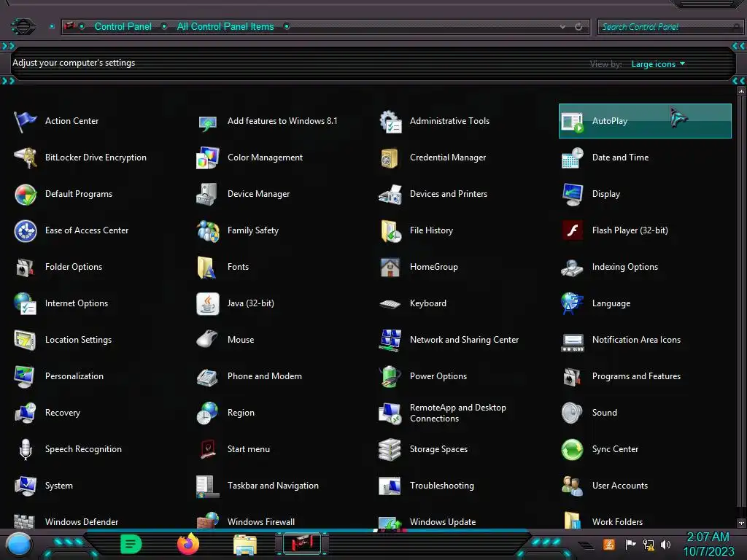
Task: Open File Explorer from the taskbar
Action: click(x=245, y=544)
